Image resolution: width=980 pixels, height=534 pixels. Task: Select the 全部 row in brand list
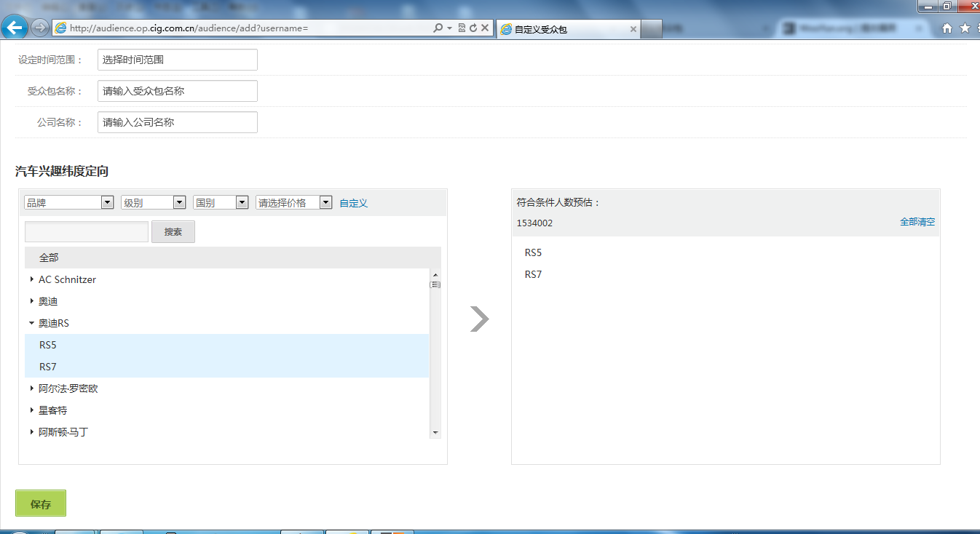233,258
